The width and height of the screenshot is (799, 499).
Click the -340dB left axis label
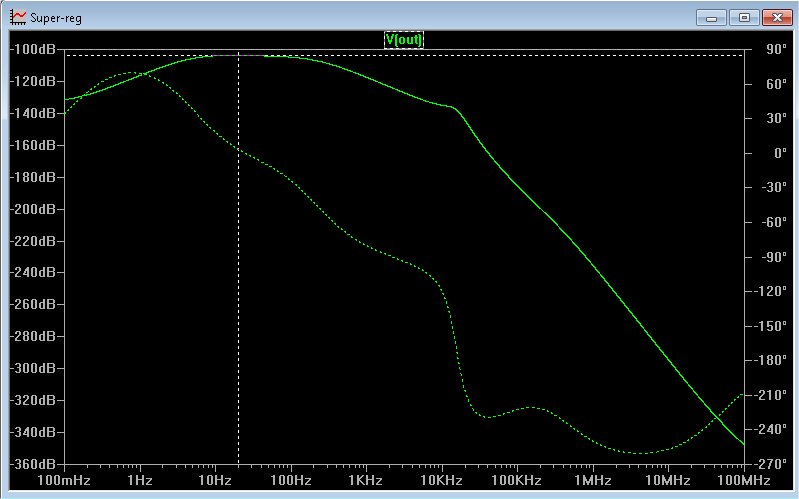click(x=33, y=432)
